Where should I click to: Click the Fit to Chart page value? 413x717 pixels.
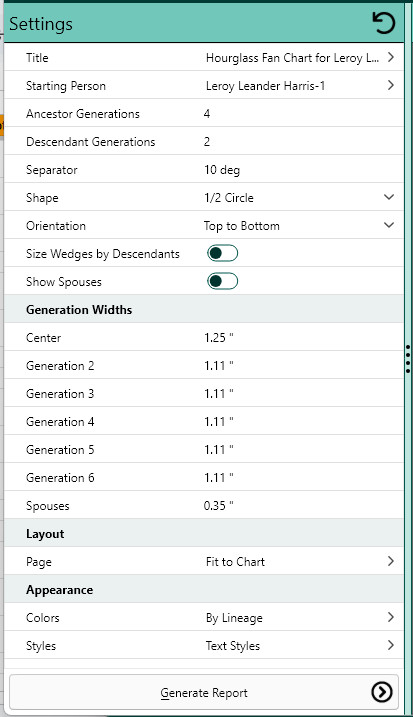click(x=235, y=562)
